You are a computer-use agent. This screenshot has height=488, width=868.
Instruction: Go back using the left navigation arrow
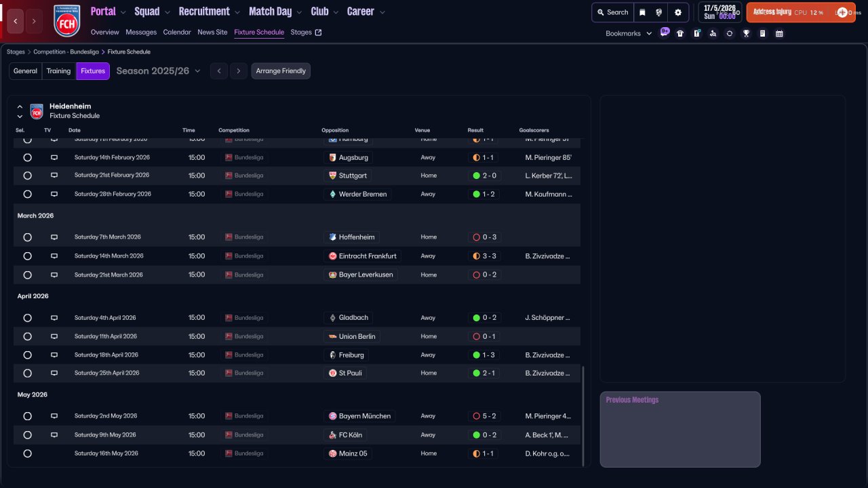click(x=16, y=21)
